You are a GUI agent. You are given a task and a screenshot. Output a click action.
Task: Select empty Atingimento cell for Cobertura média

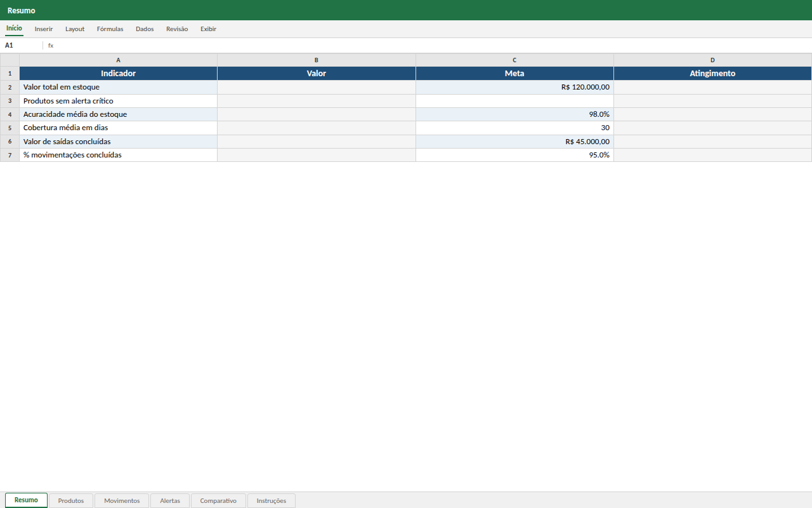click(712, 128)
